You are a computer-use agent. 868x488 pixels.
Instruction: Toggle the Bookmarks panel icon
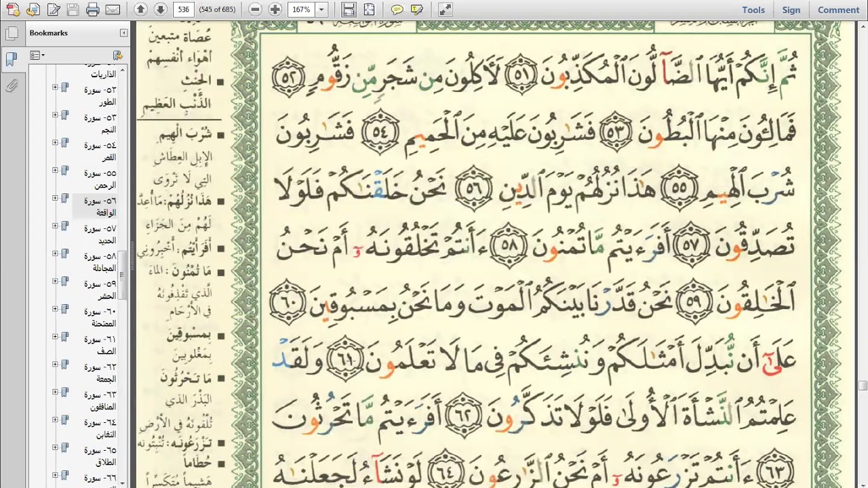pyautogui.click(x=11, y=59)
